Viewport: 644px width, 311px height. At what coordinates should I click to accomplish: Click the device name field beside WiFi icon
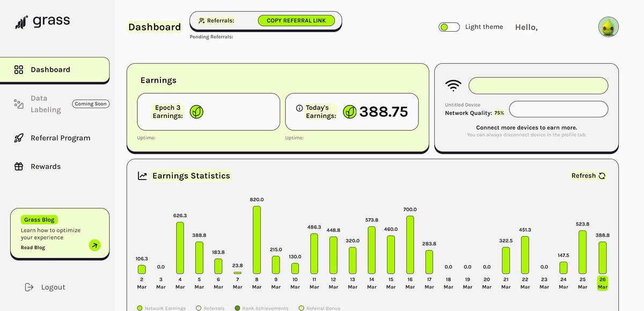[x=538, y=86]
